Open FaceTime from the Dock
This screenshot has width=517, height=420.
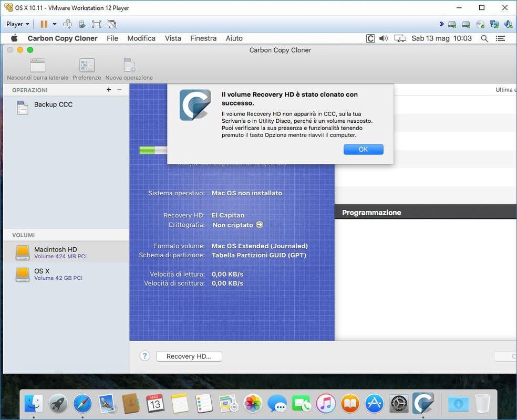tap(301, 403)
